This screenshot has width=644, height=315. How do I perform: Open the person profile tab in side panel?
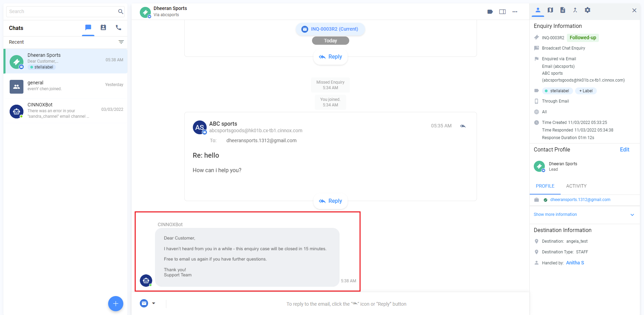coord(538,10)
